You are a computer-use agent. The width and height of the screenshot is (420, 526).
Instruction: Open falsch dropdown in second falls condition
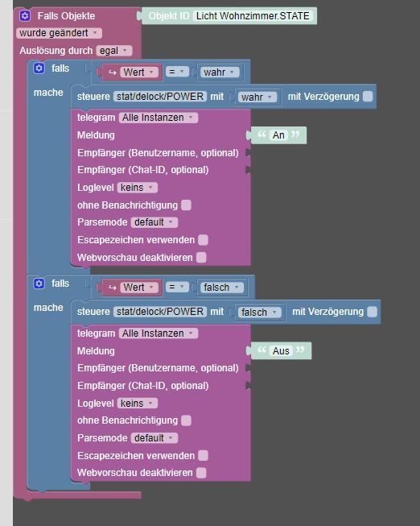click(x=222, y=288)
